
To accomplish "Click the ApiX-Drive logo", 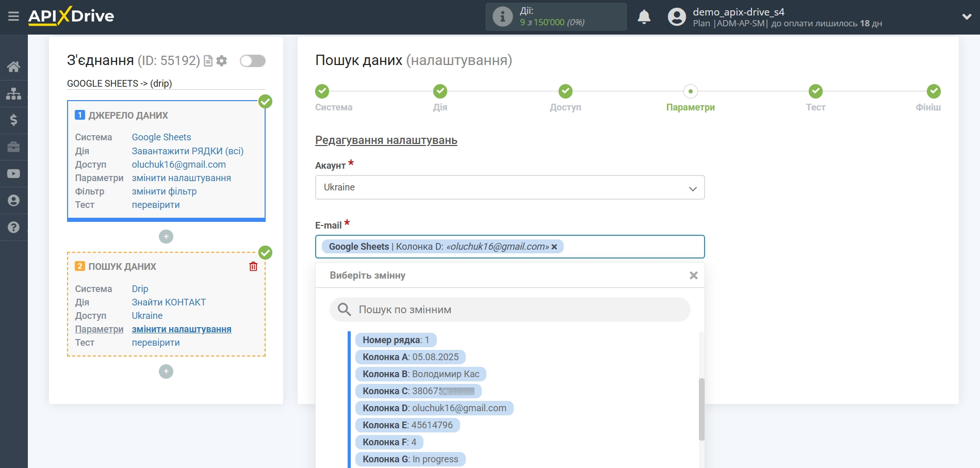I will 71,16.
